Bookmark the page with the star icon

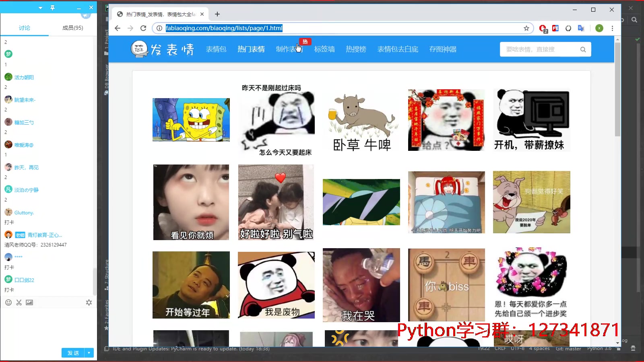(526, 28)
